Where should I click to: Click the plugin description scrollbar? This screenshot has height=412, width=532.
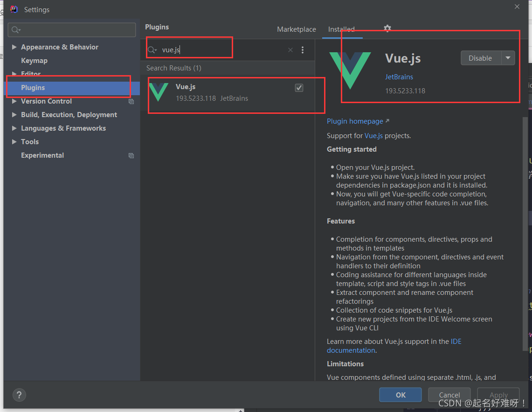click(525, 234)
